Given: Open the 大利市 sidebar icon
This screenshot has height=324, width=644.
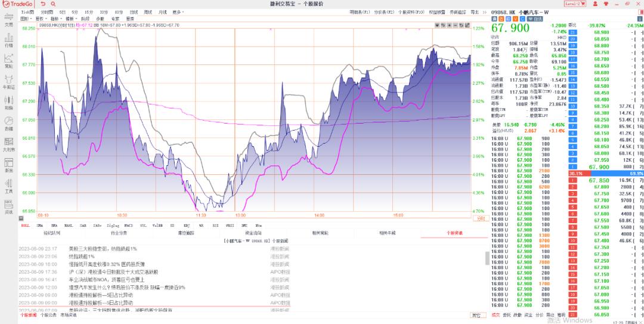Looking at the screenshot, I should (8, 145).
